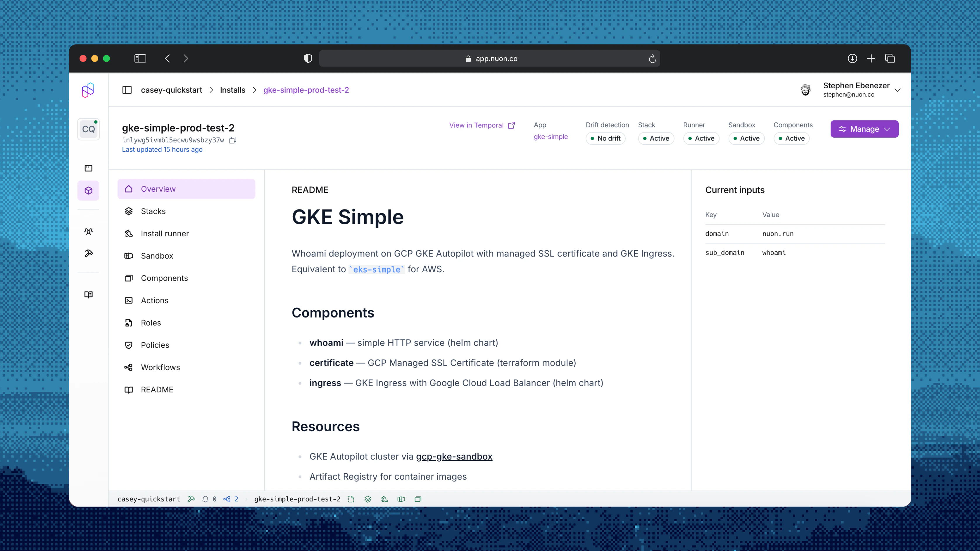Open the documentation book icon in the sidebar
The height and width of the screenshot is (551, 980).
click(x=88, y=294)
